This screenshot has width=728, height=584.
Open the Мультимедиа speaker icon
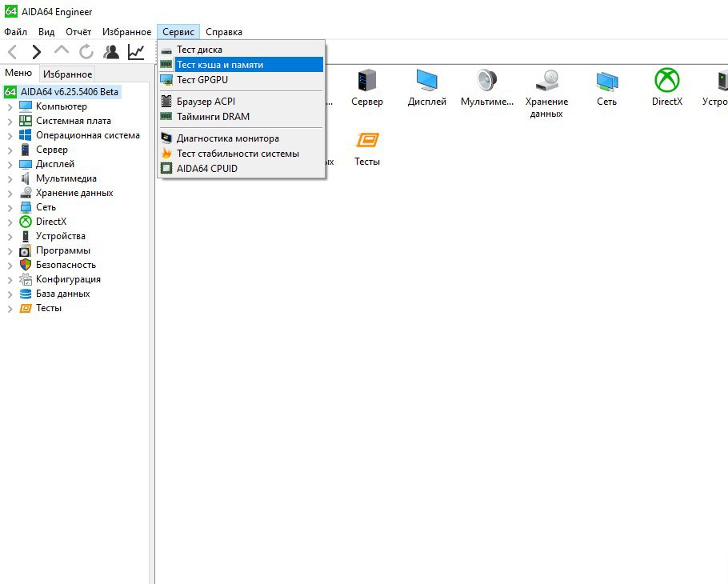(486, 80)
